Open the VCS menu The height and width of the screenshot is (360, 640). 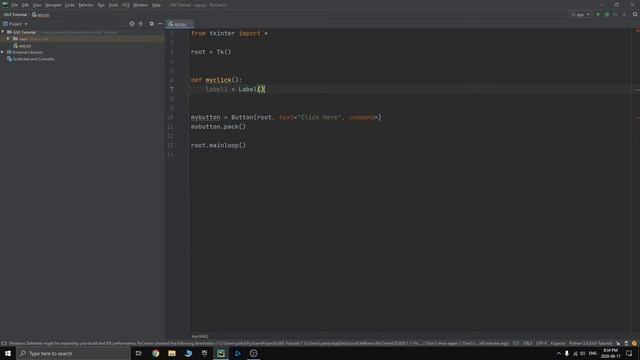126,5
